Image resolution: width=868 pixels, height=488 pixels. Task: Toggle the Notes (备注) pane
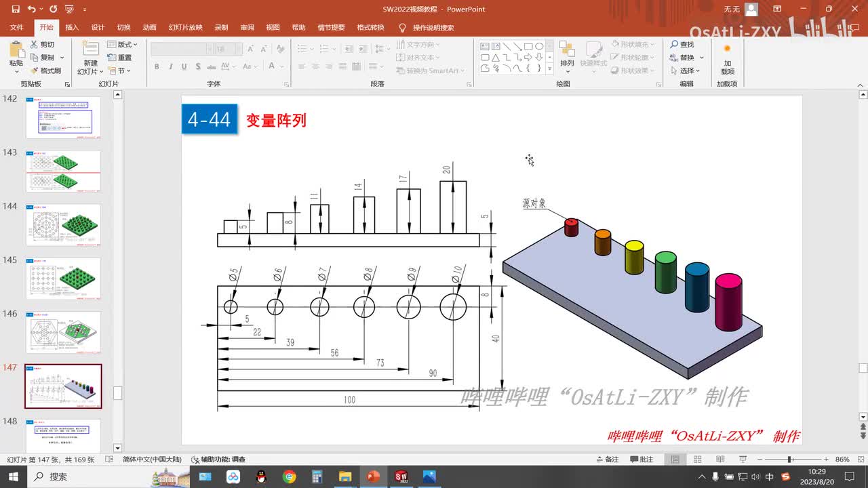click(x=607, y=459)
